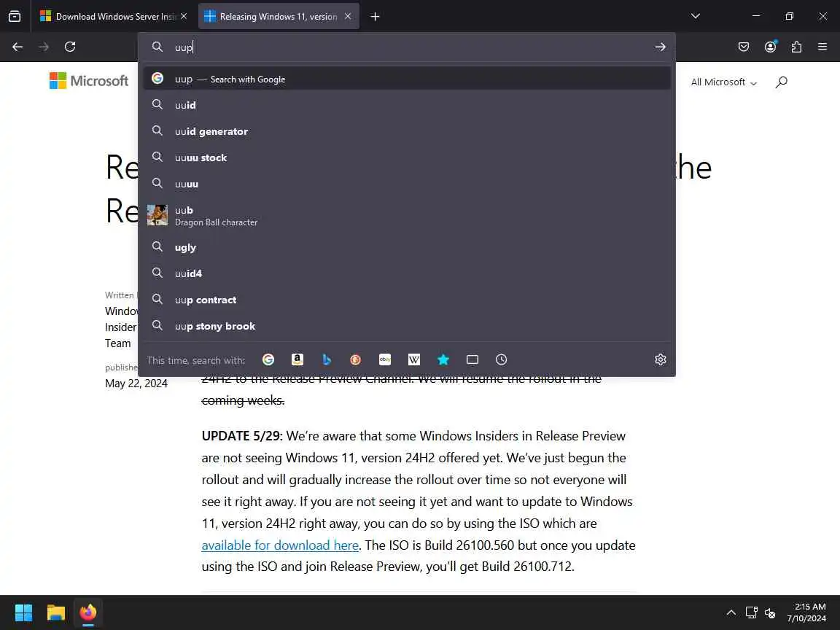The height and width of the screenshot is (630, 840).
Task: Select the 'uub' Dragon Ball character suggestion
Action: point(407,215)
